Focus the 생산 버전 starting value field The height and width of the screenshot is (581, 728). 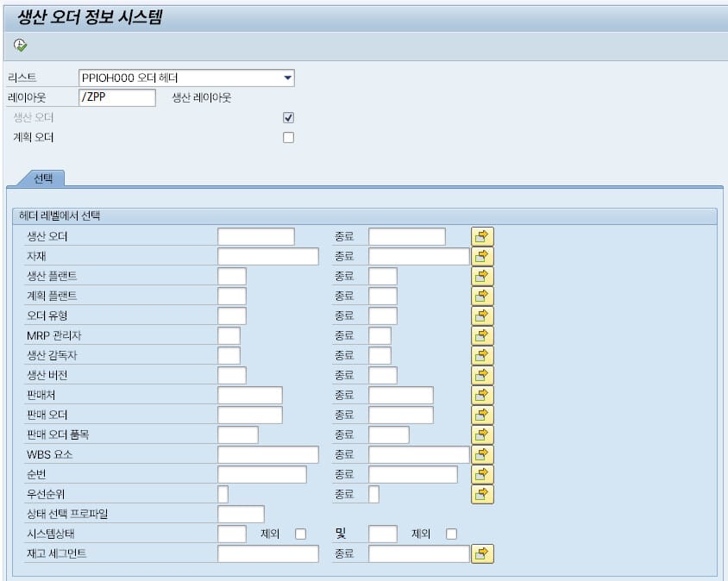[232, 375]
